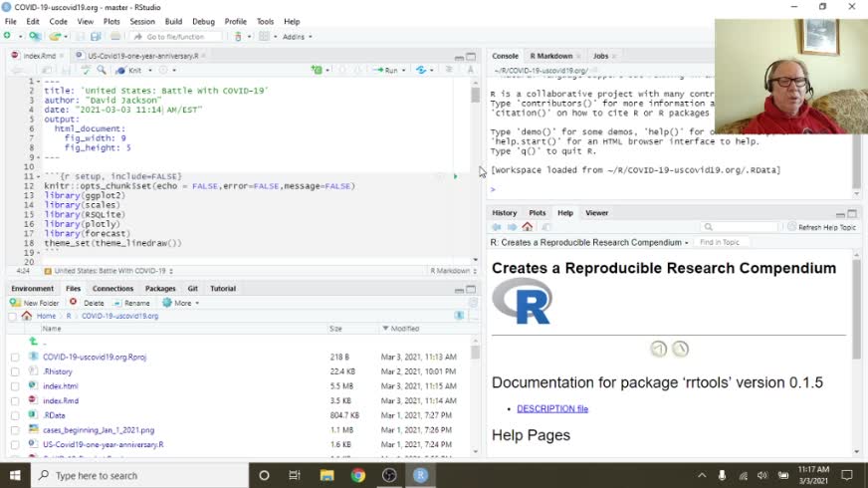The width and height of the screenshot is (868, 488).
Task: Click the Go to file/function input field
Action: [175, 37]
